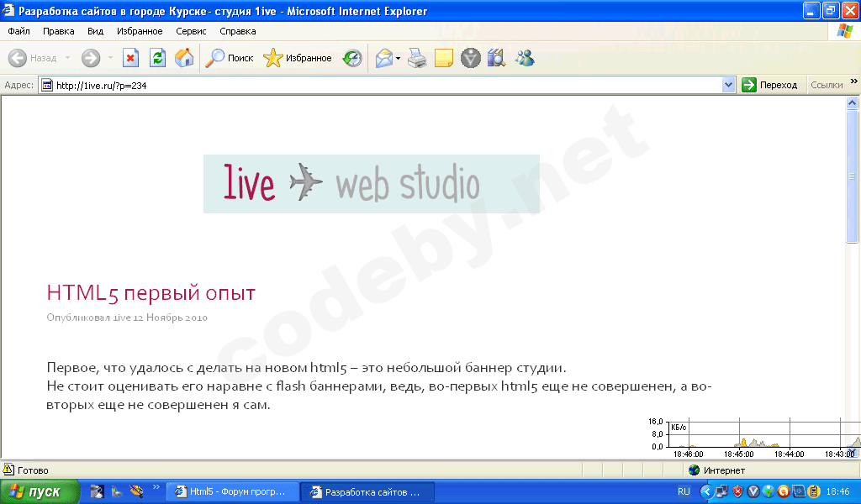
Task: Click the Разработка сайтов taskbar button
Action: [368, 491]
